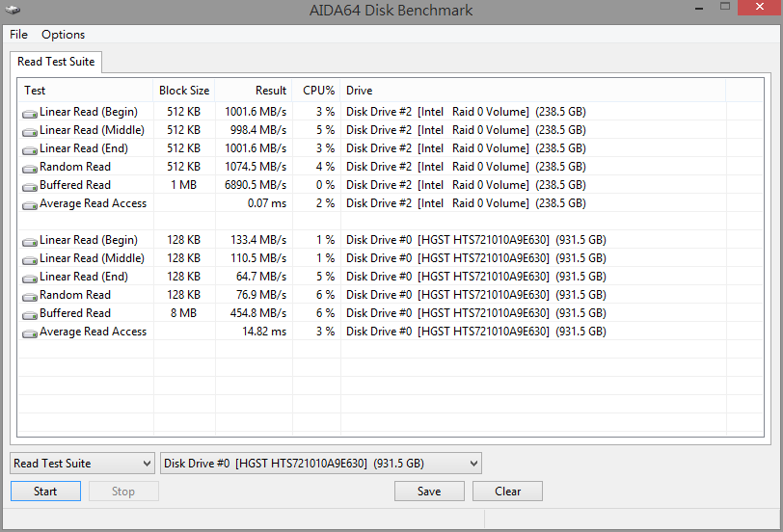Click the 8 MB block size cell

pos(184,313)
